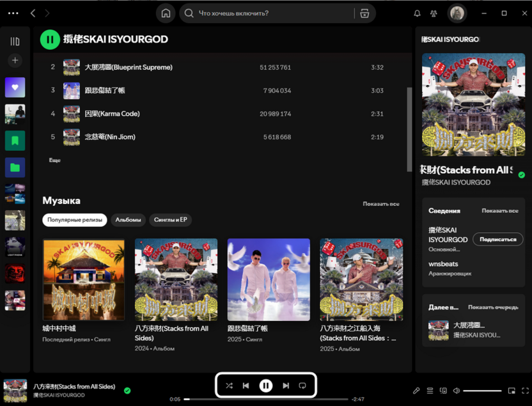The width and height of the screenshot is (532, 406).
Task: Open the 'LIGHT PHONK' playlist in sidebar
Action: point(15,247)
